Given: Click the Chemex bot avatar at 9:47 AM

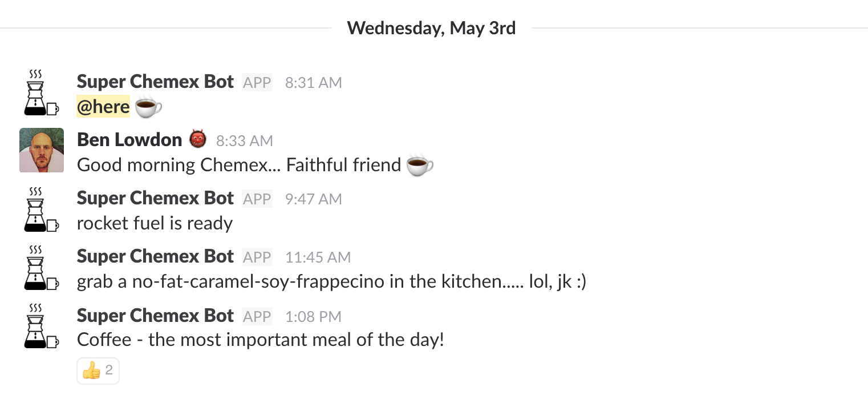Looking at the screenshot, I should pos(41,209).
